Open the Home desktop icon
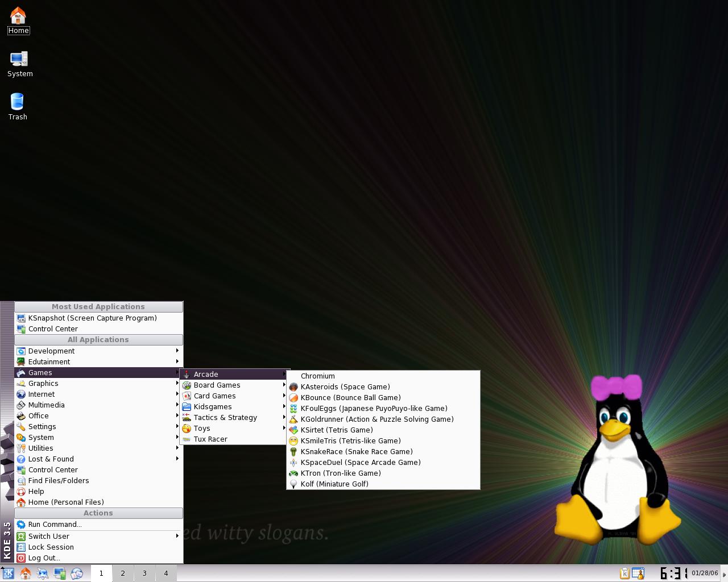 coord(18,20)
